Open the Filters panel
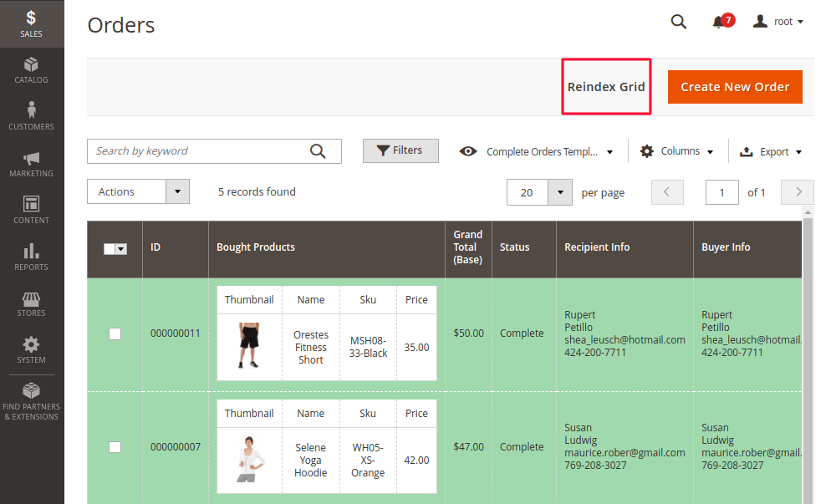 click(x=400, y=150)
